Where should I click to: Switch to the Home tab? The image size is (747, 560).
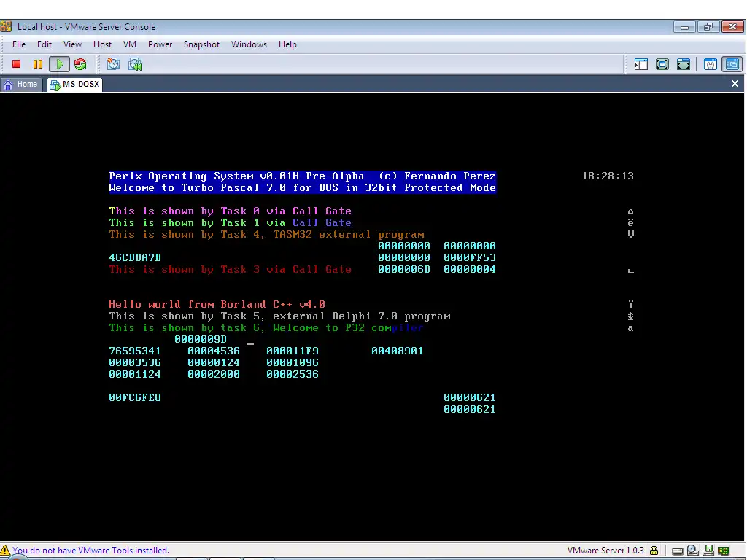coord(21,85)
